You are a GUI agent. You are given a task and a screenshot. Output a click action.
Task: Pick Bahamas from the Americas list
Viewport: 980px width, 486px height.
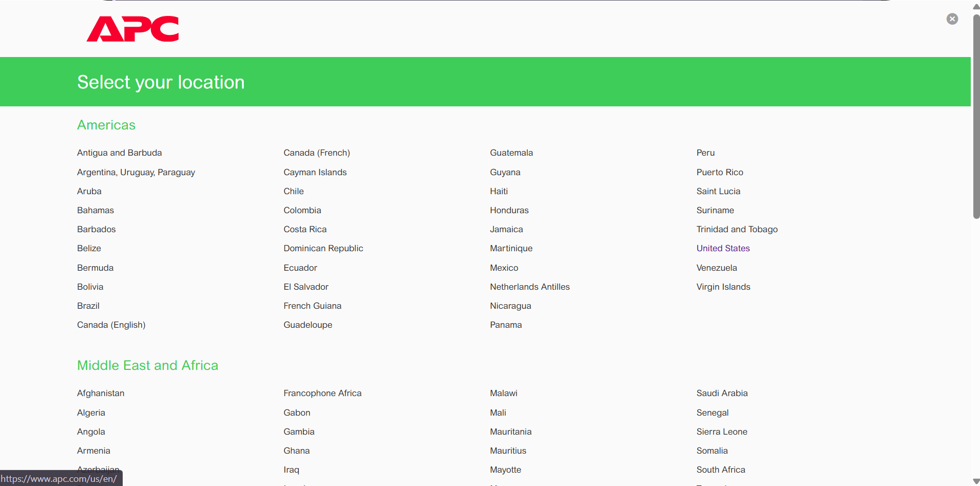tap(95, 210)
